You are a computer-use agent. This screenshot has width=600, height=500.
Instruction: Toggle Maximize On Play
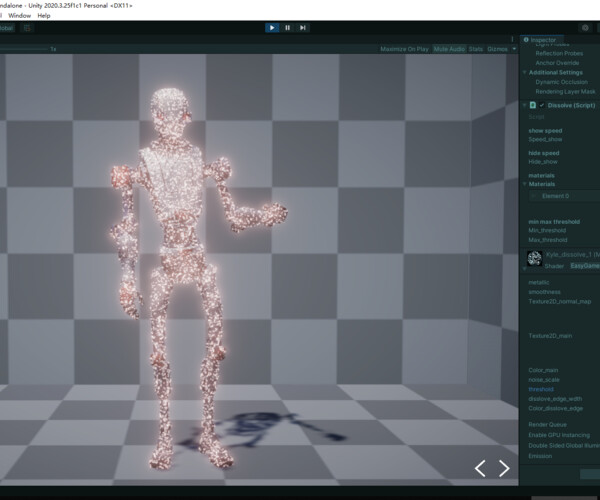tap(405, 48)
